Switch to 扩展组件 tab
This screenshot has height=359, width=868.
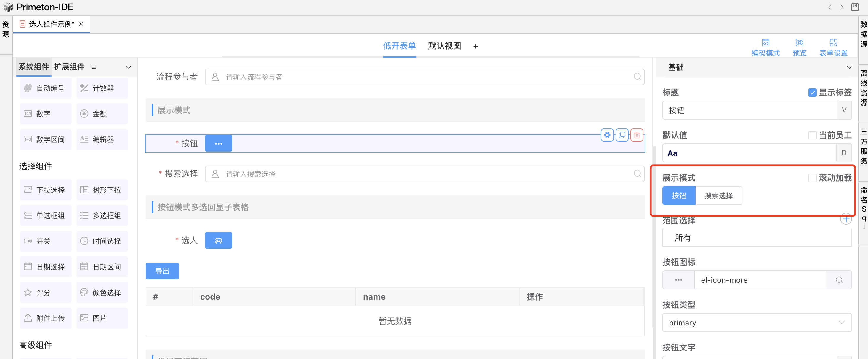point(69,67)
